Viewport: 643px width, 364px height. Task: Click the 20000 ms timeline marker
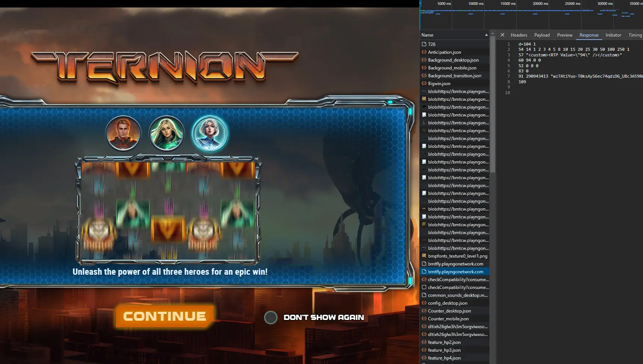click(540, 3)
